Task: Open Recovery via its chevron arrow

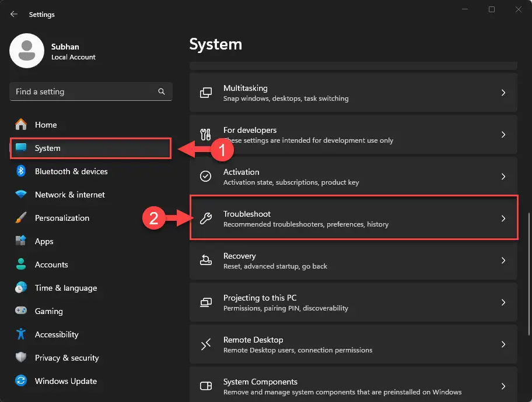Action: (x=503, y=260)
